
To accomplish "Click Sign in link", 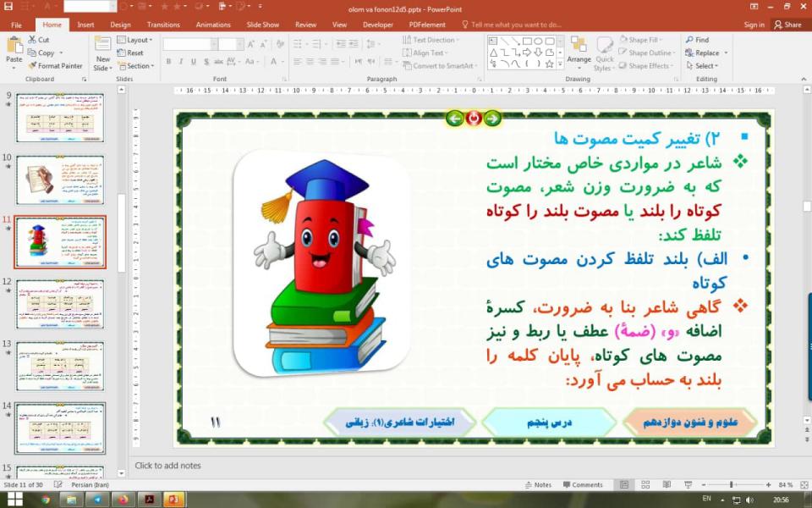I will [754, 25].
